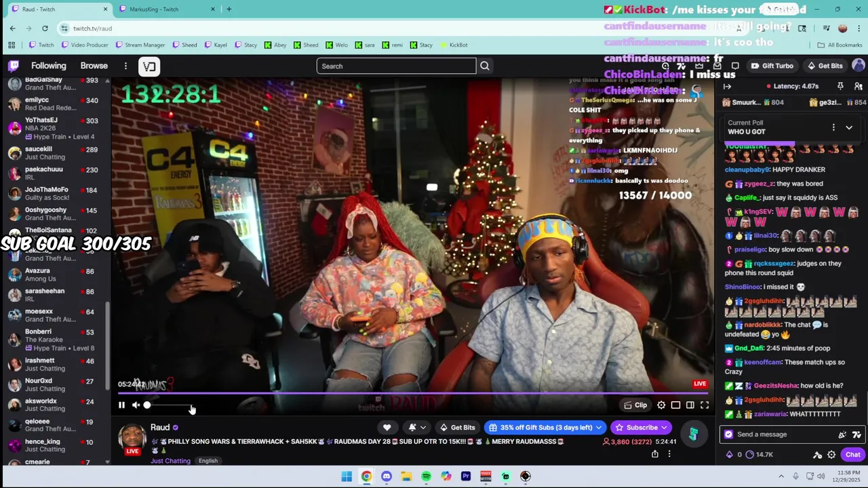Open a new browser tab

(x=229, y=9)
